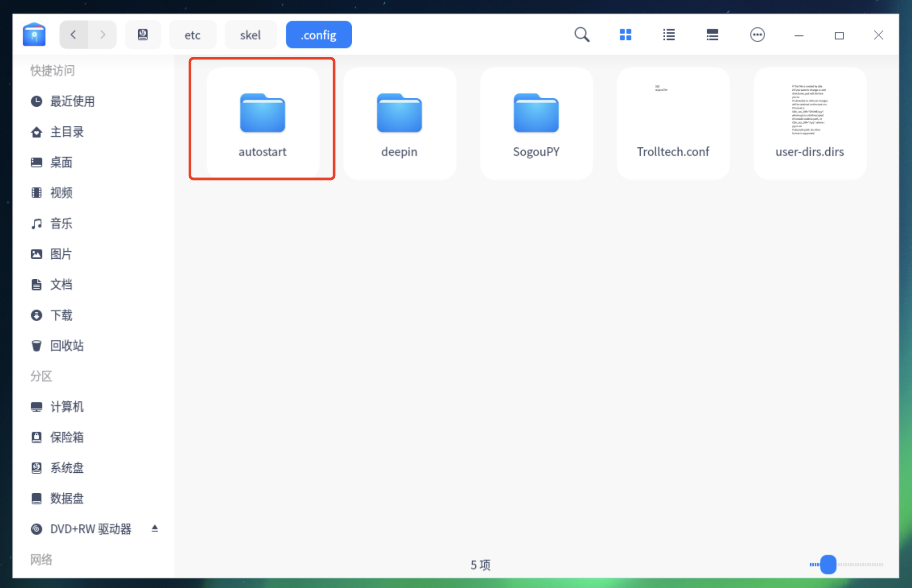Open 计算机 computer in sidebar

point(94,407)
